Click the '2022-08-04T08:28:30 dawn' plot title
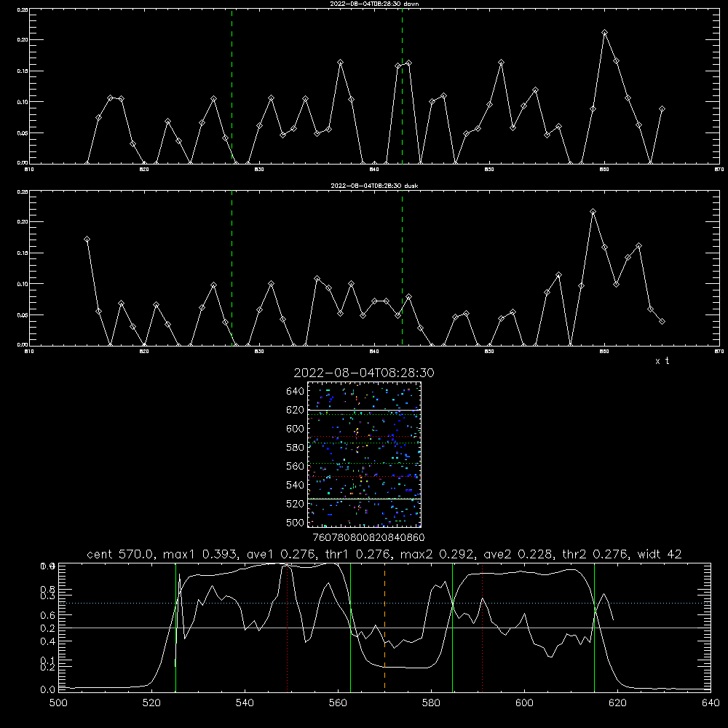 point(374,4)
